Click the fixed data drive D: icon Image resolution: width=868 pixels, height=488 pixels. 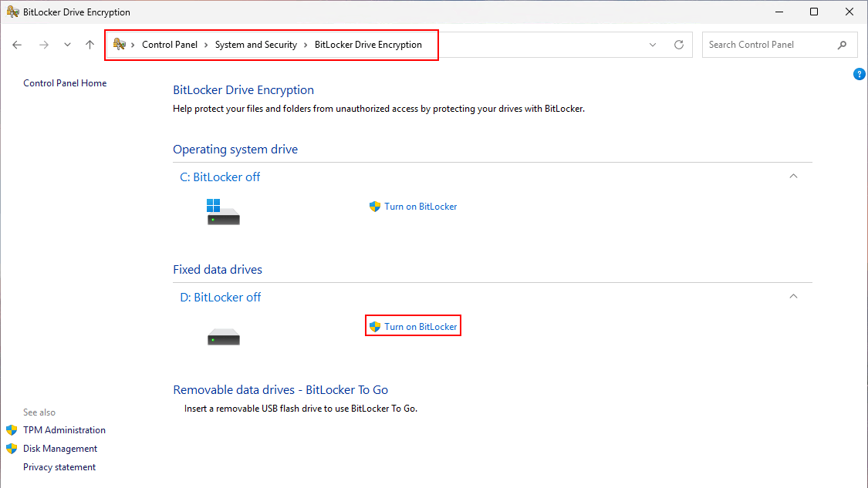pos(223,336)
